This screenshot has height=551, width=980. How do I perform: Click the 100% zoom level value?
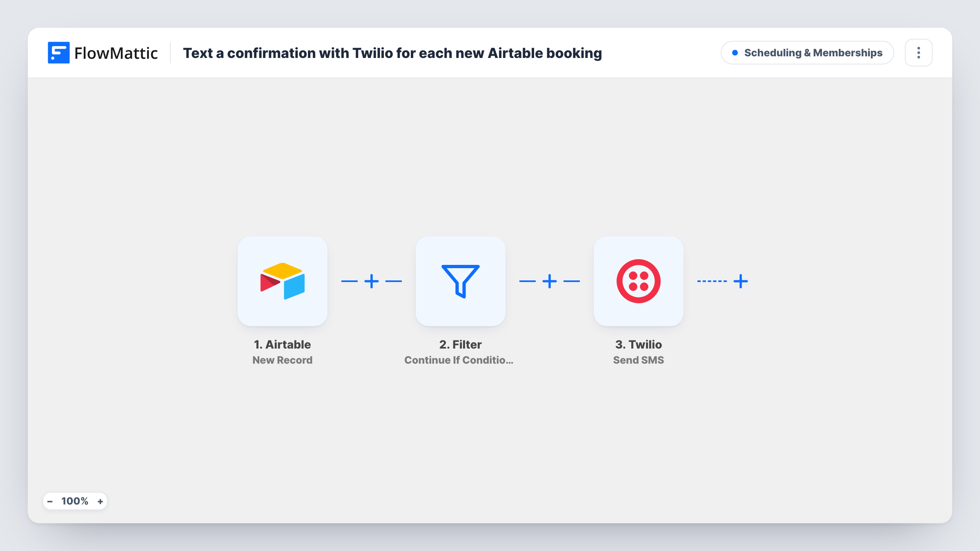75,501
